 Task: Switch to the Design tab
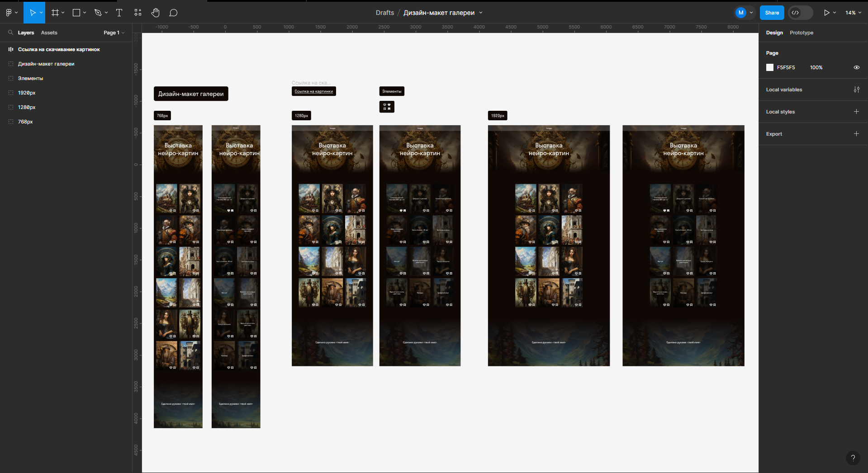(774, 33)
